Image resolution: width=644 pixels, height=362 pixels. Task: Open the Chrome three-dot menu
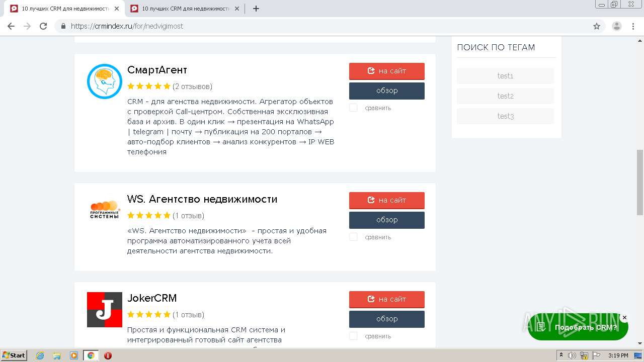click(633, 26)
